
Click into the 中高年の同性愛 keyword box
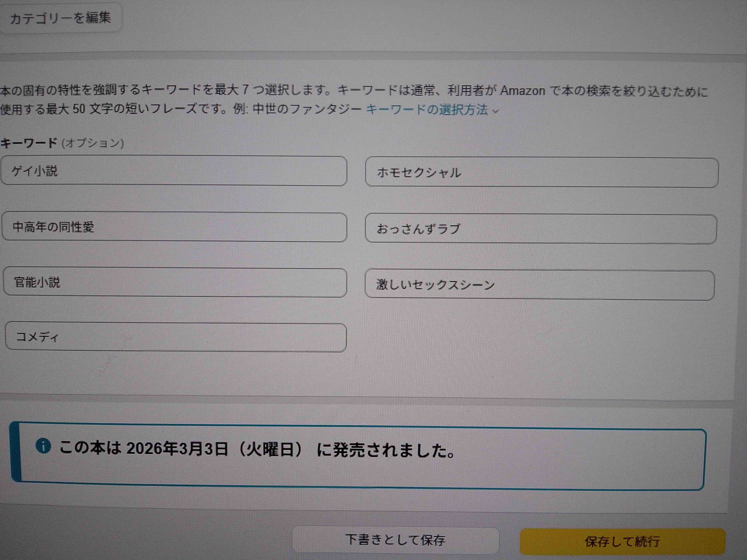(x=175, y=227)
